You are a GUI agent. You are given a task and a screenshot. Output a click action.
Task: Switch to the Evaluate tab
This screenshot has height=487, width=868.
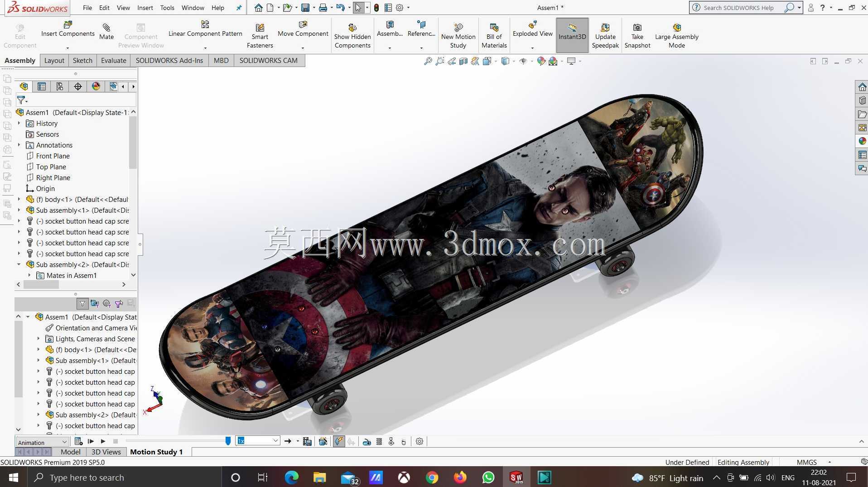coord(113,61)
